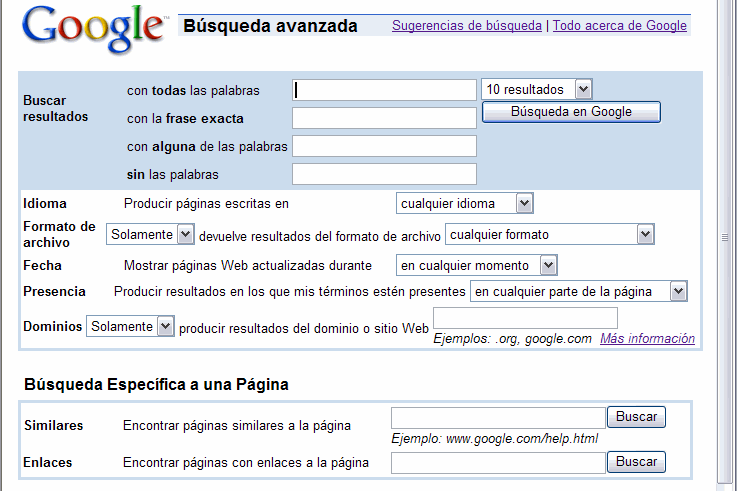Focus the domain or sitio Web input
This screenshot has height=491, width=737.
click(525, 318)
